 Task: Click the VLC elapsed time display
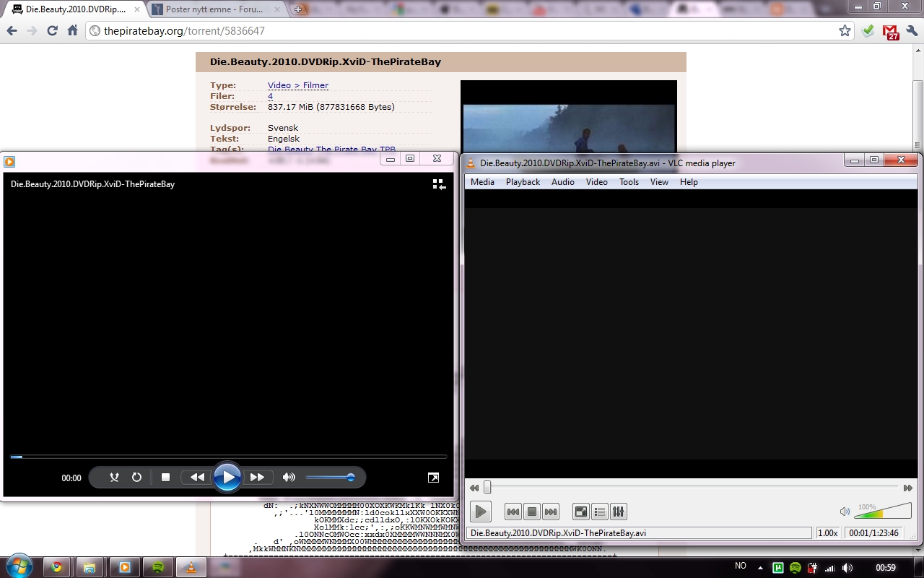[874, 533]
